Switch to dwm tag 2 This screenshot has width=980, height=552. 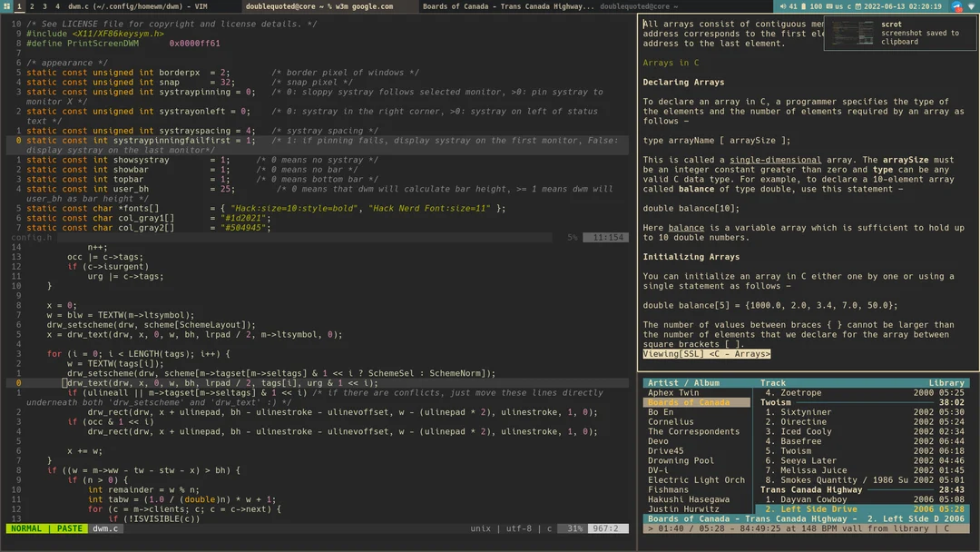(31, 6)
